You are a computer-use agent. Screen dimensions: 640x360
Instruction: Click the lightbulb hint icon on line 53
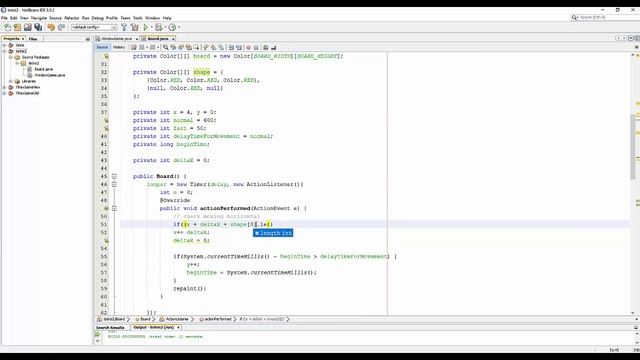coord(106,240)
